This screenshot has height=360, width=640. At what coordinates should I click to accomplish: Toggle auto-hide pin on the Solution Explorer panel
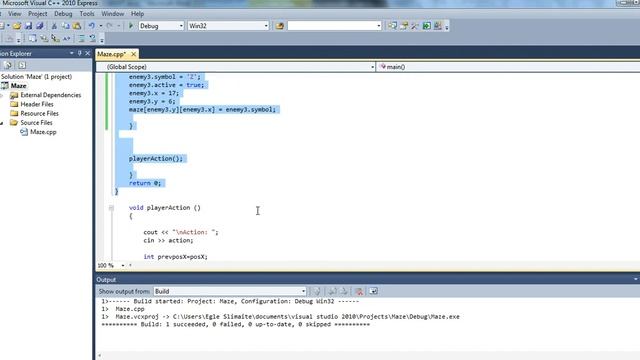point(80,53)
